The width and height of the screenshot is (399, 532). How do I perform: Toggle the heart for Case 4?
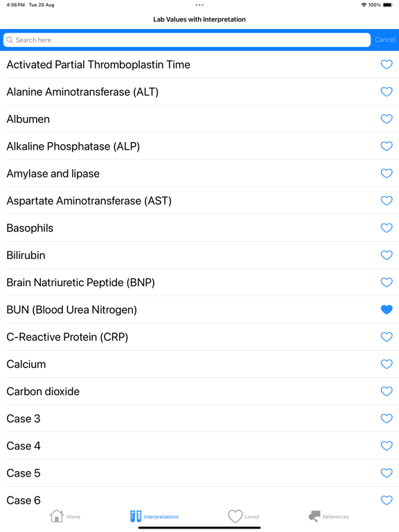pyautogui.click(x=387, y=446)
